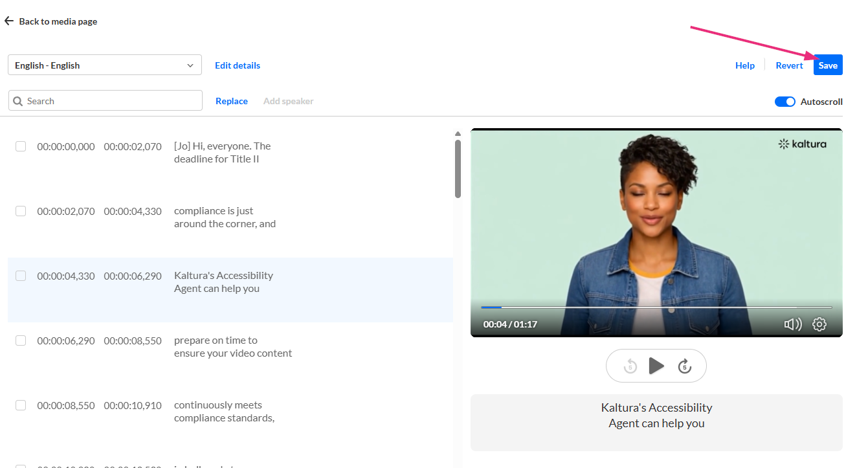The image size is (868, 468).
Task: Click end time 00:00:10,910
Action: (133, 405)
